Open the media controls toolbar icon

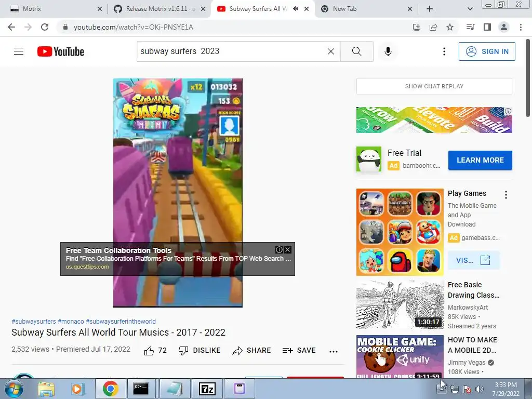[470, 27]
